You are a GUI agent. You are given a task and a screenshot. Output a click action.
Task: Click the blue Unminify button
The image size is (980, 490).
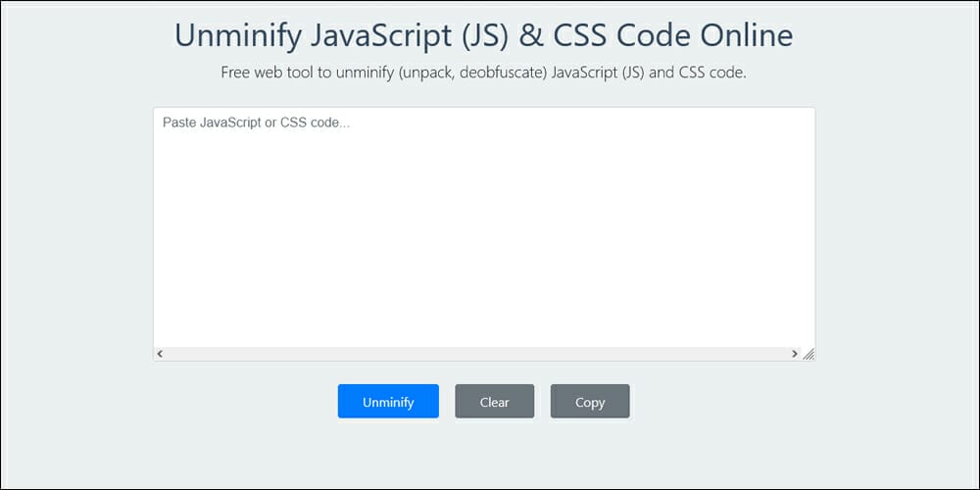[x=388, y=402]
